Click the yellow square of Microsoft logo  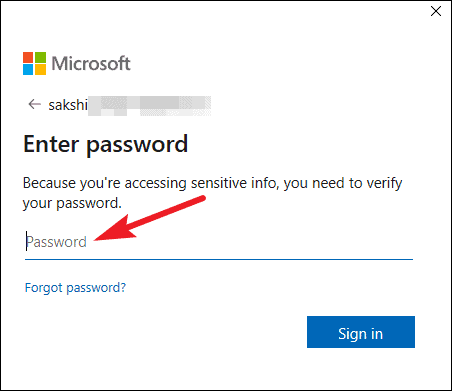[41, 70]
